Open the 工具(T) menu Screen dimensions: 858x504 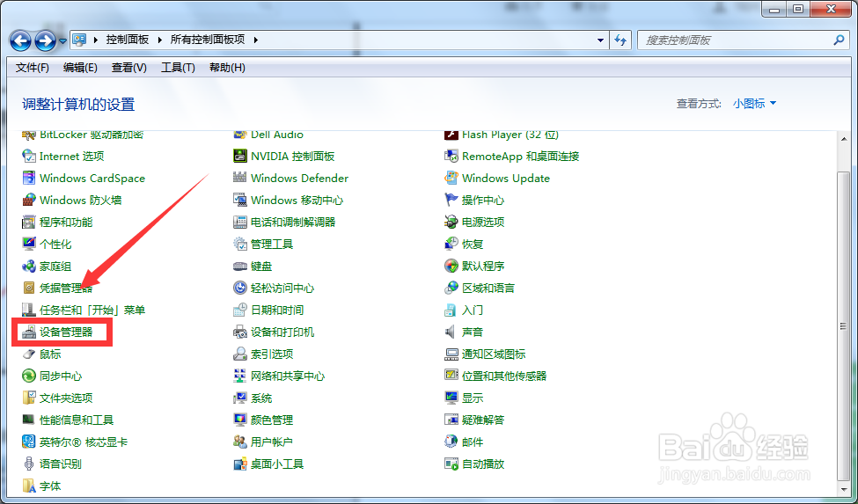pos(178,67)
